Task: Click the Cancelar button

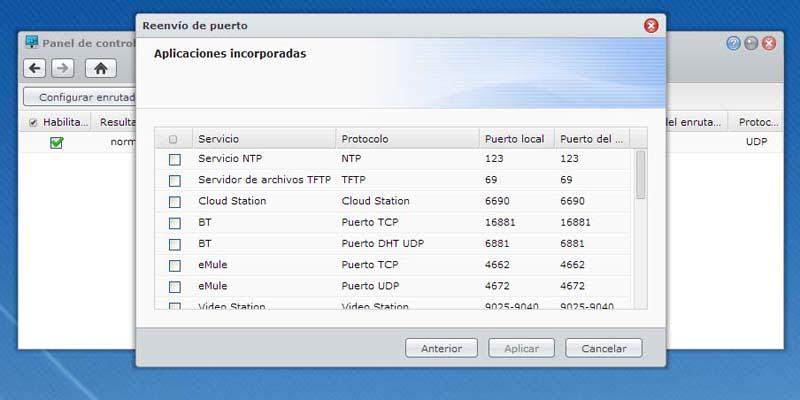Action: [604, 348]
